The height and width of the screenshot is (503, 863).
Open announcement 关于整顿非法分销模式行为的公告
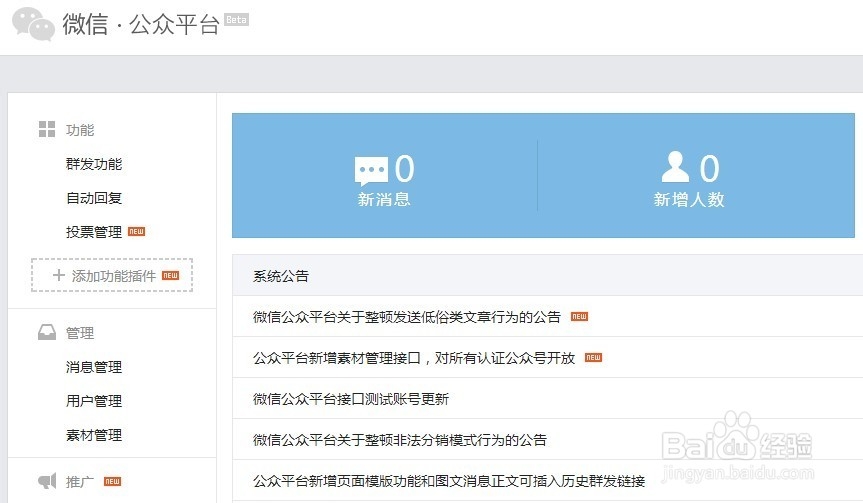(x=400, y=440)
